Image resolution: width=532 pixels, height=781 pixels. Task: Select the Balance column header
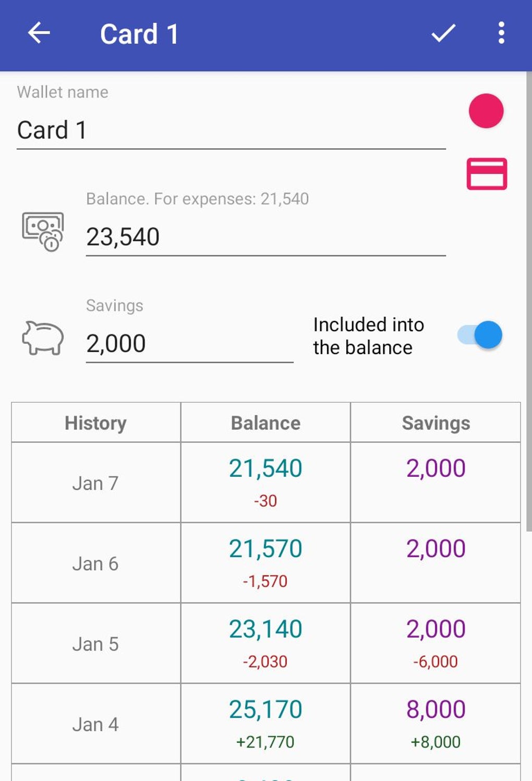click(x=265, y=423)
